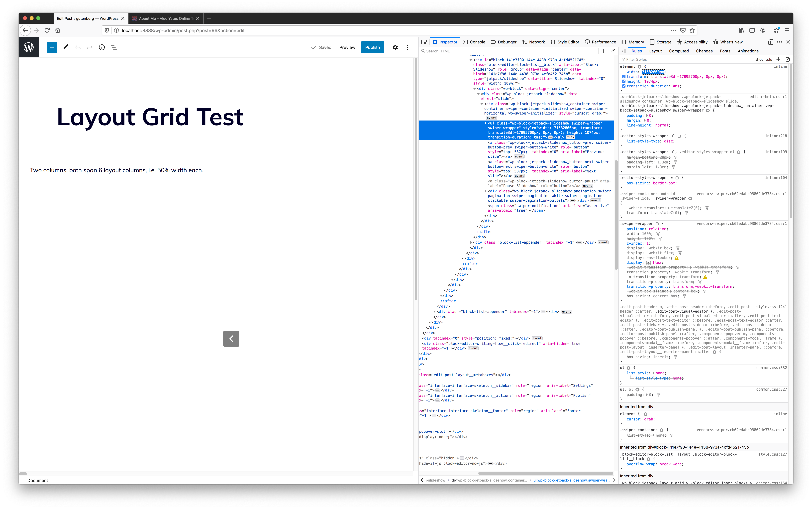Toggle the transition-duration property checkbox
Viewport: 812px width, 509px height.
click(623, 86)
